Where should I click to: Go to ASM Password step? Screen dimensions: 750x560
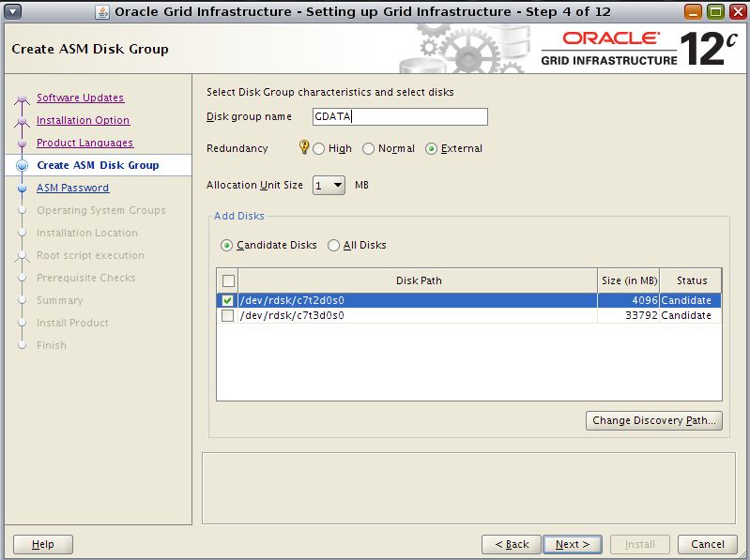pyautogui.click(x=72, y=188)
